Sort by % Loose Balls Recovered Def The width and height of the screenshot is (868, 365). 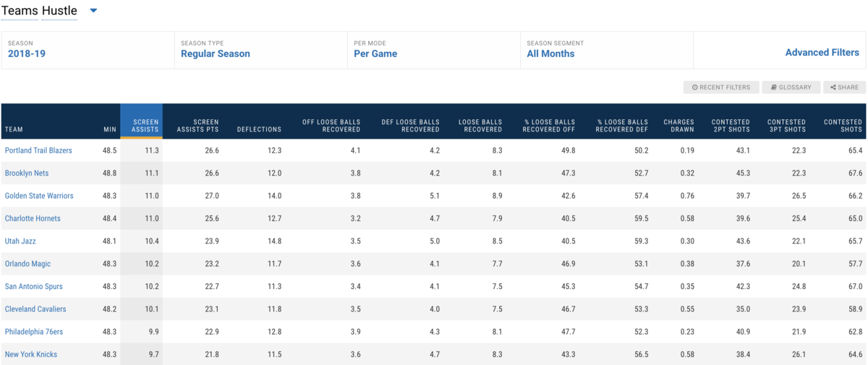[x=623, y=126]
